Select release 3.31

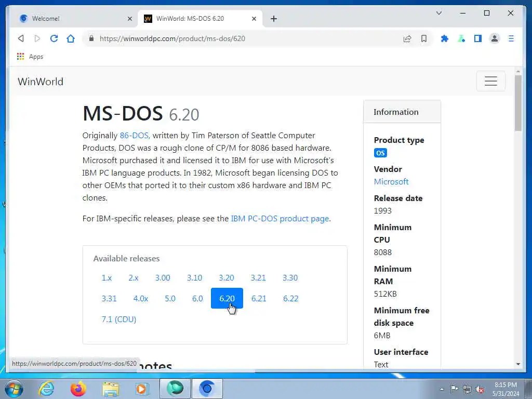tap(109, 299)
